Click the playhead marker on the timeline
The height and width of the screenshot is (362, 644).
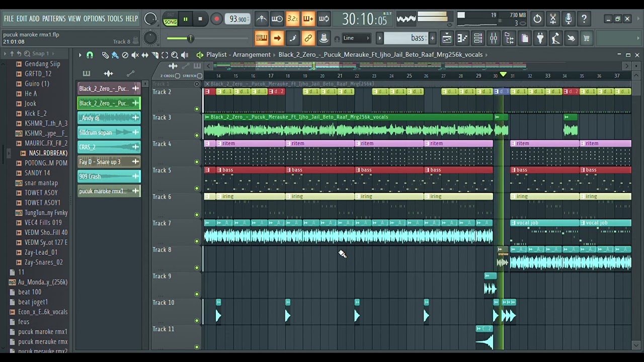pos(503,74)
